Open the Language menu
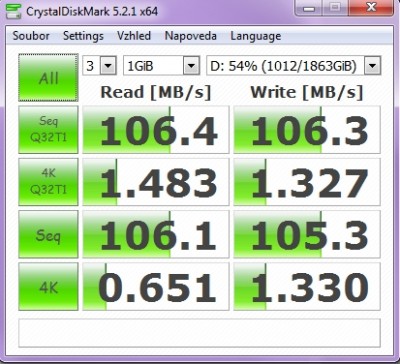The width and height of the screenshot is (400, 364). (x=256, y=36)
